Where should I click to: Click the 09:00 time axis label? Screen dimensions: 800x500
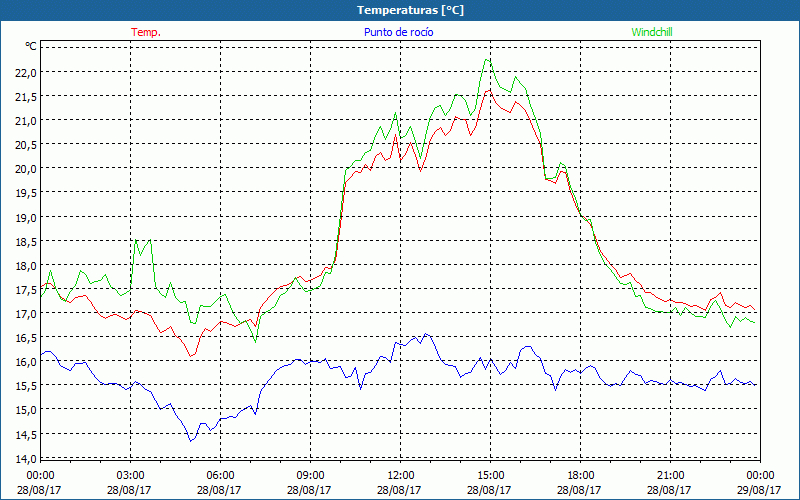pos(310,476)
